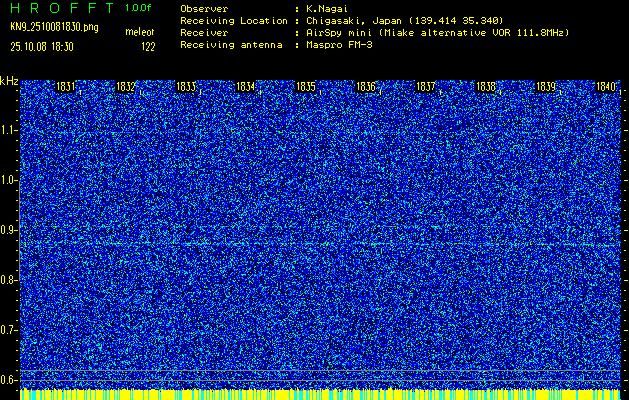Select the 1833 time tick
Image resolution: width=629 pixels, height=400 pixels.
coord(186,88)
